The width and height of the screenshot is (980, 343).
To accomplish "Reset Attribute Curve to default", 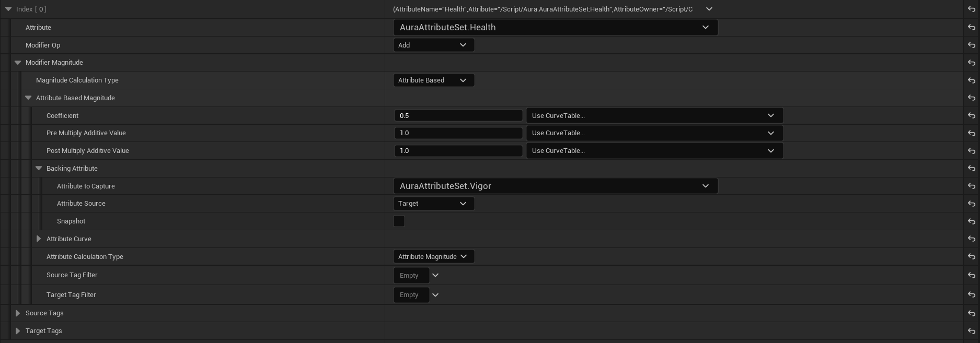I will 972,239.
